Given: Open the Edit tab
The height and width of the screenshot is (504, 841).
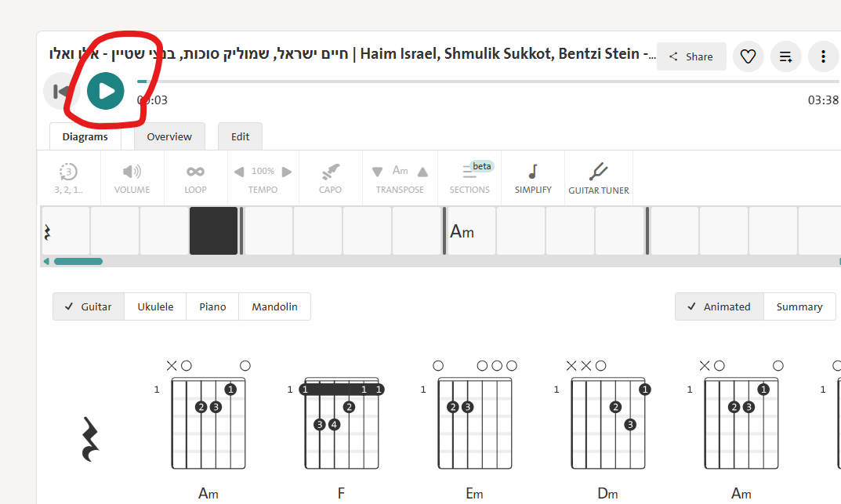Looking at the screenshot, I should [240, 136].
